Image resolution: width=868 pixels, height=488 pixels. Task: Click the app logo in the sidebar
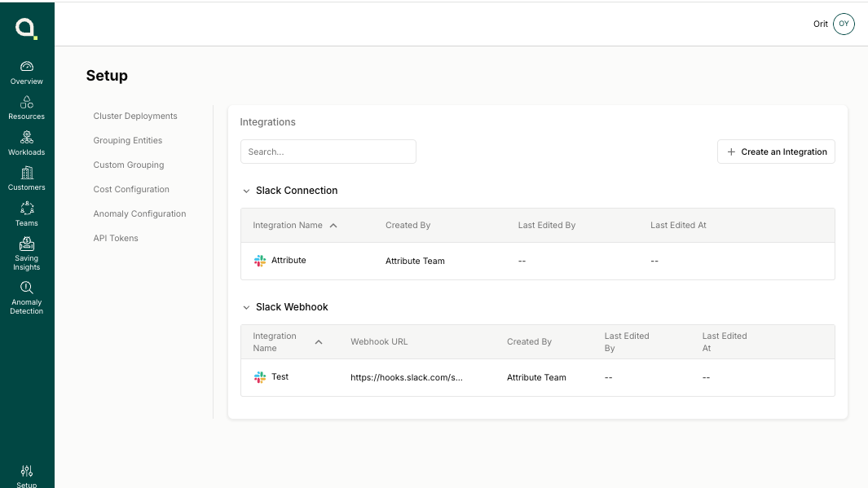click(26, 29)
